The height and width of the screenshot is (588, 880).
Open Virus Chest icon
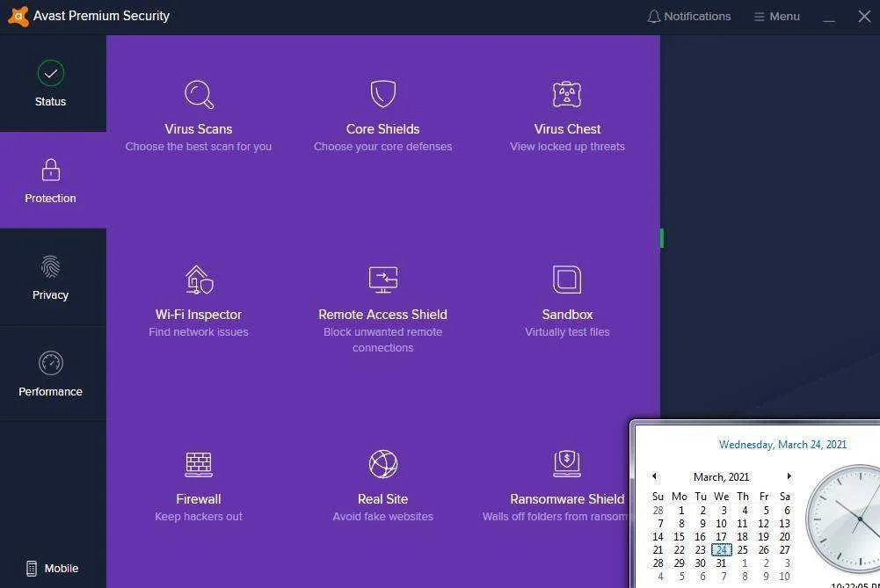[x=567, y=94]
